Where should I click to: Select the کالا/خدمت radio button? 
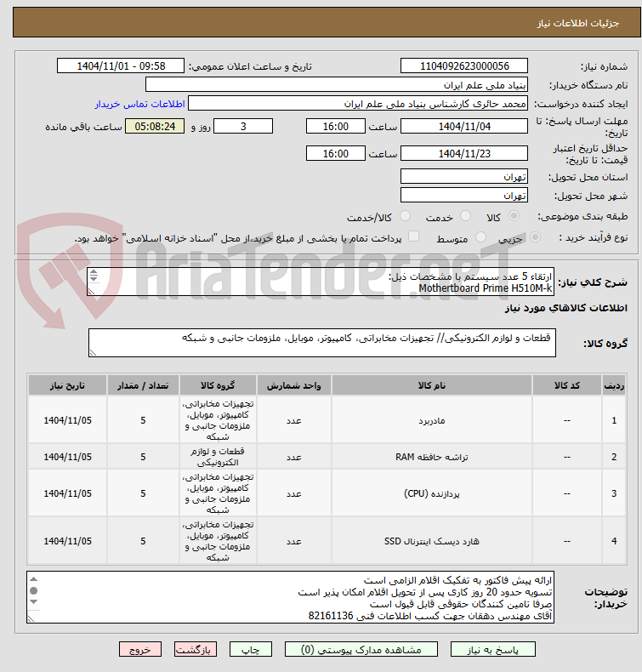tap(405, 216)
